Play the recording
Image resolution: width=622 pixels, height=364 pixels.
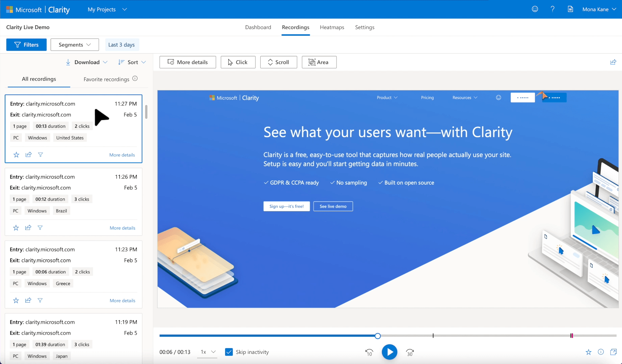pyautogui.click(x=389, y=352)
